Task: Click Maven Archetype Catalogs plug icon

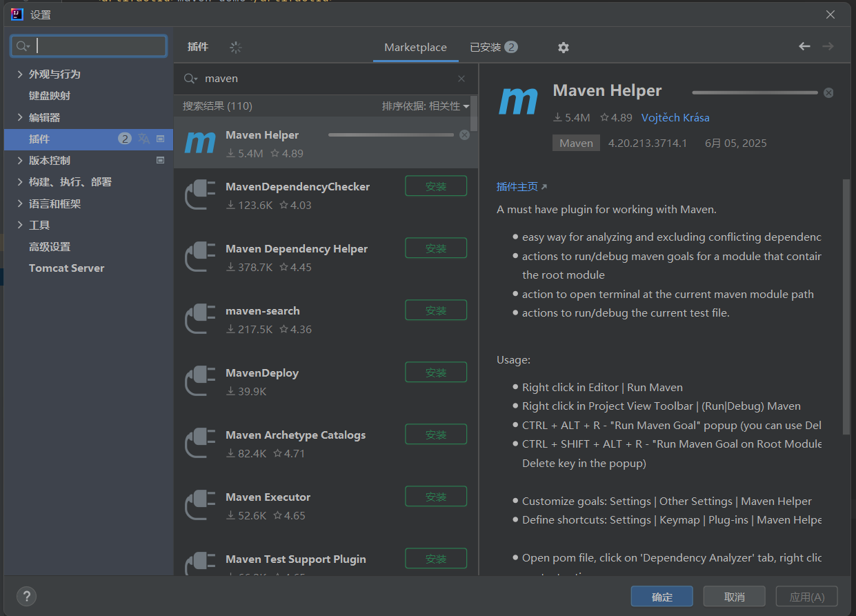Action: coord(200,443)
